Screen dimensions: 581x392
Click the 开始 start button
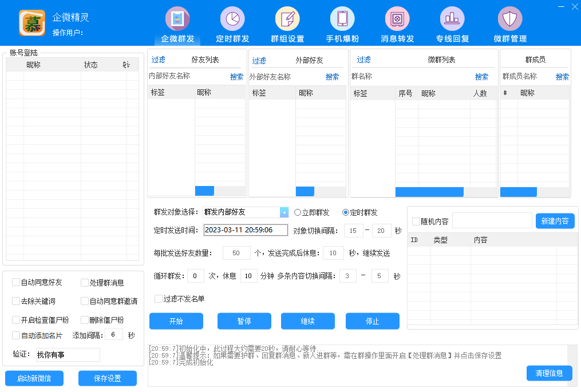pyautogui.click(x=176, y=321)
